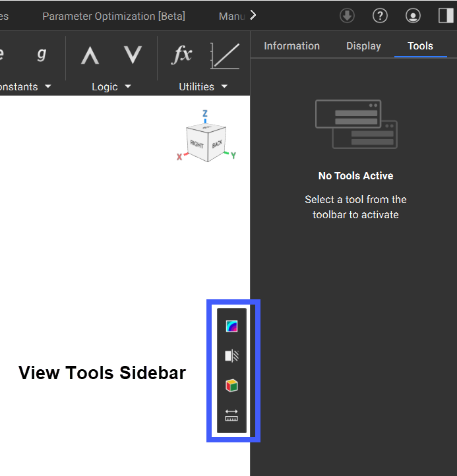Screen dimensions: 457x476
Task: Click the Y axis label on view cube
Action: point(233,156)
